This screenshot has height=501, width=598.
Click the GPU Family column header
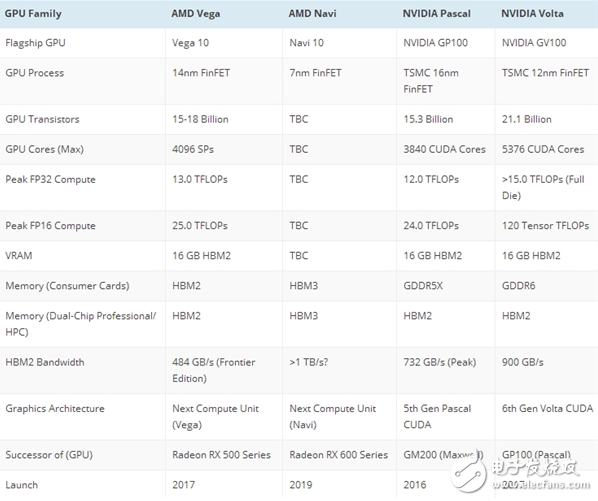(x=33, y=14)
